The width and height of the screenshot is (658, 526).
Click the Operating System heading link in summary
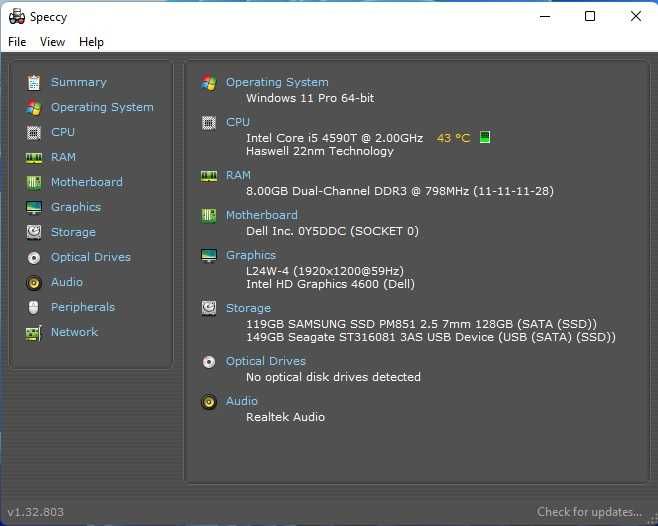point(277,82)
